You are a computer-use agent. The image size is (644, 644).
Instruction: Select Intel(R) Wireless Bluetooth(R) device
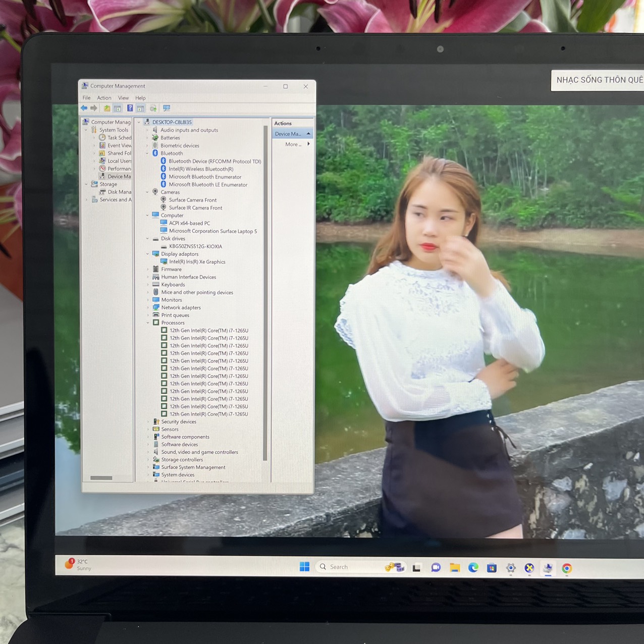(201, 169)
